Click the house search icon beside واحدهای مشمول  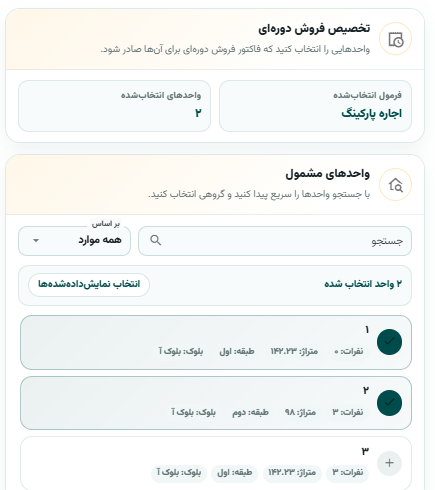(396, 185)
